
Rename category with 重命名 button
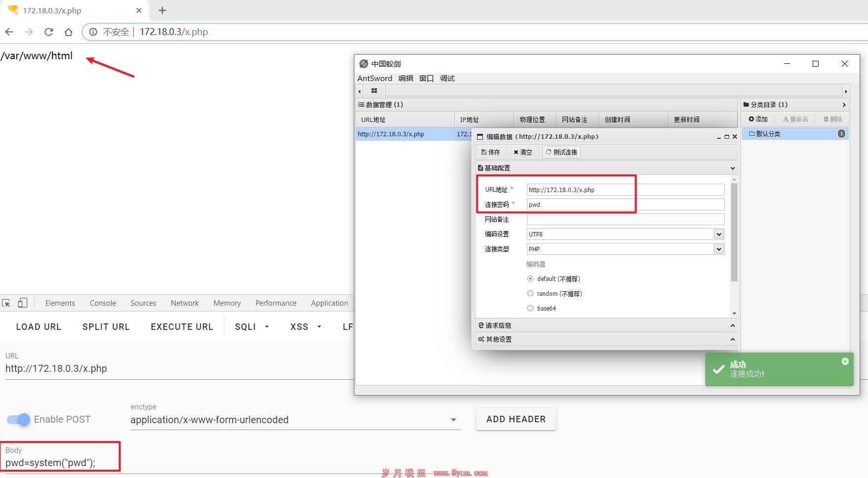tap(795, 119)
